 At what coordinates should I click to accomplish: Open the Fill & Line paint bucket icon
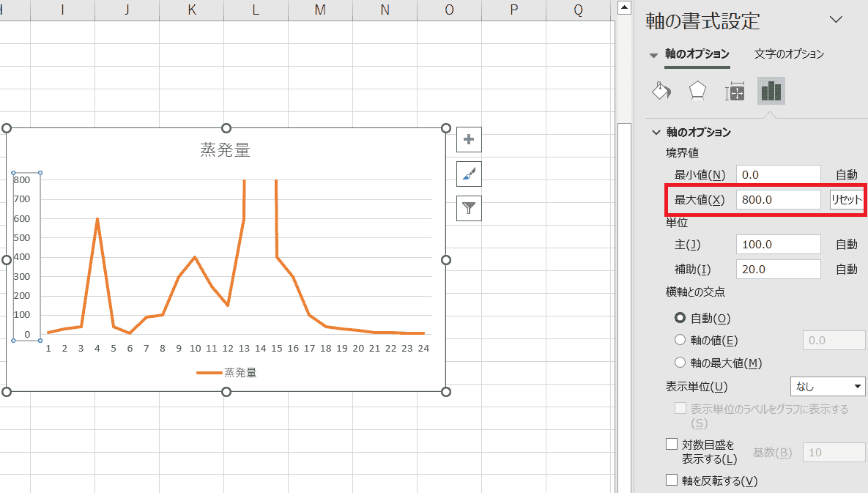coord(661,92)
